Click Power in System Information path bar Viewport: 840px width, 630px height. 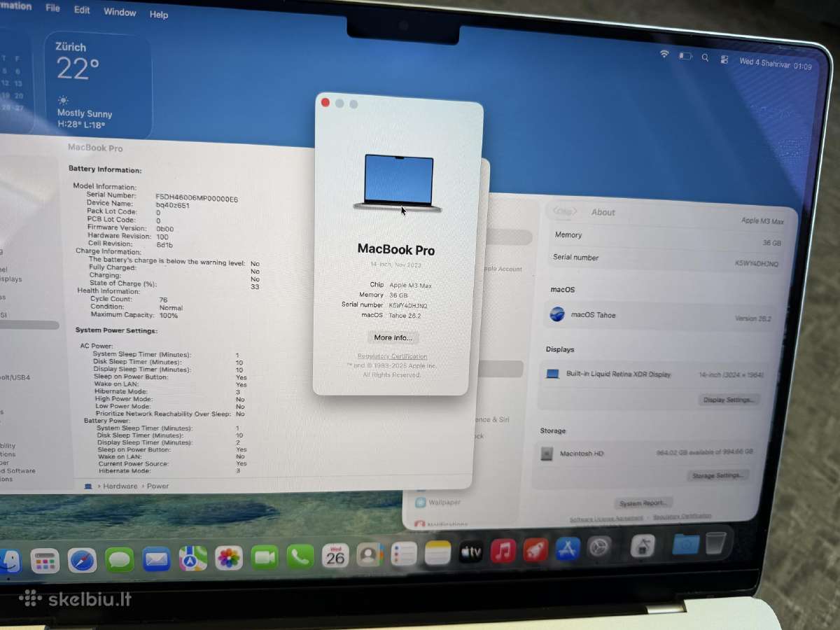point(158,486)
